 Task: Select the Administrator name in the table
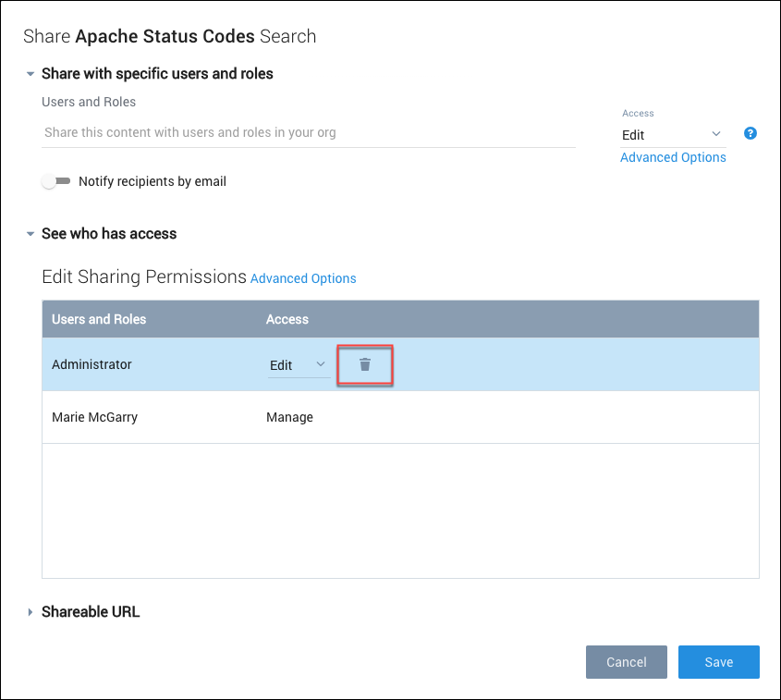point(92,364)
